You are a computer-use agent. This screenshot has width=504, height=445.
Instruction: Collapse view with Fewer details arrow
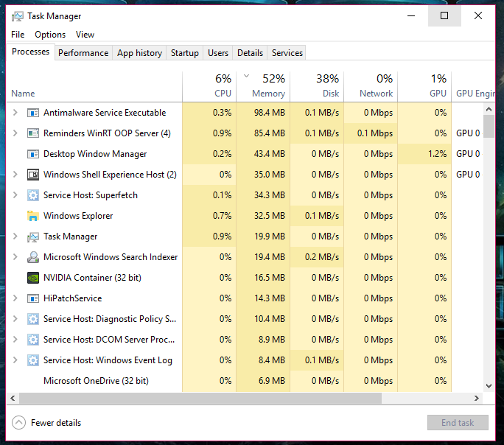[x=18, y=423]
